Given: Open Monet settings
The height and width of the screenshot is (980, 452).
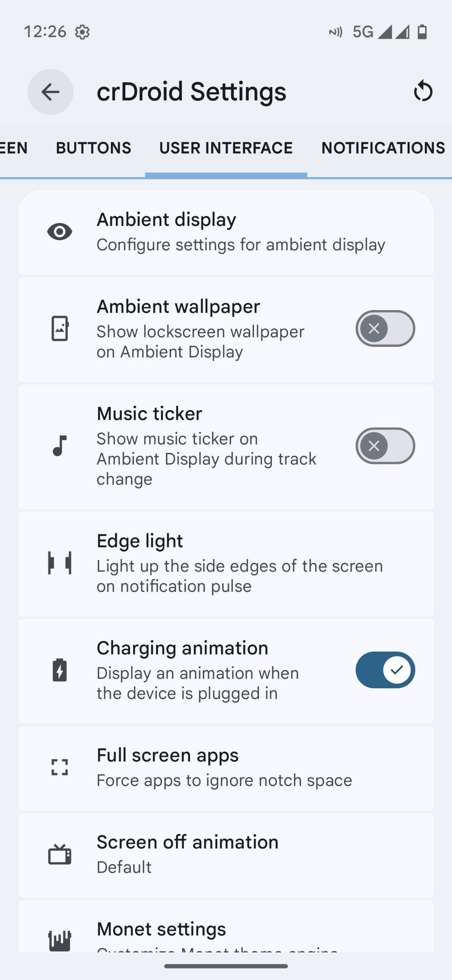Looking at the screenshot, I should pyautogui.click(x=226, y=929).
